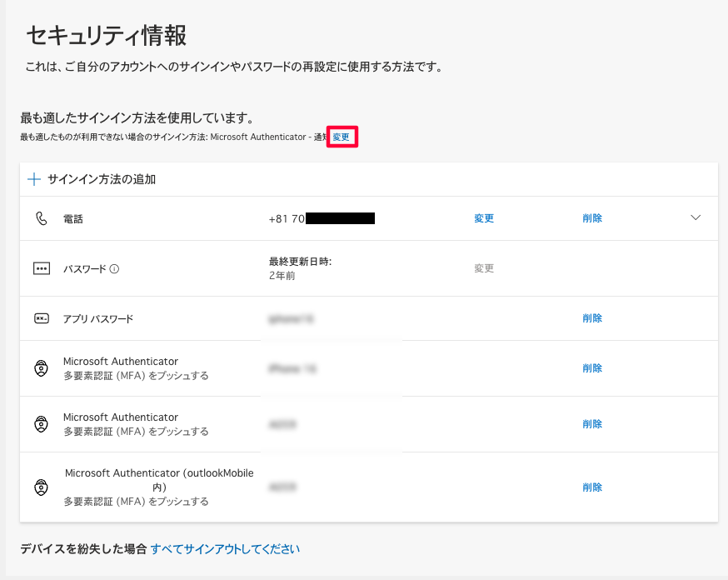Click 変更 in the 電話 row
Image resolution: width=728 pixels, height=580 pixels.
pos(484,218)
